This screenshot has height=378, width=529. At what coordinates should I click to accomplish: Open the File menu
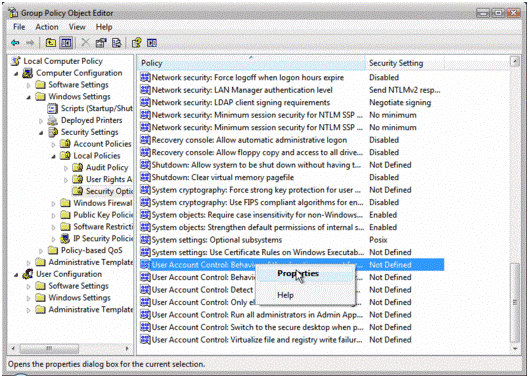click(x=19, y=27)
